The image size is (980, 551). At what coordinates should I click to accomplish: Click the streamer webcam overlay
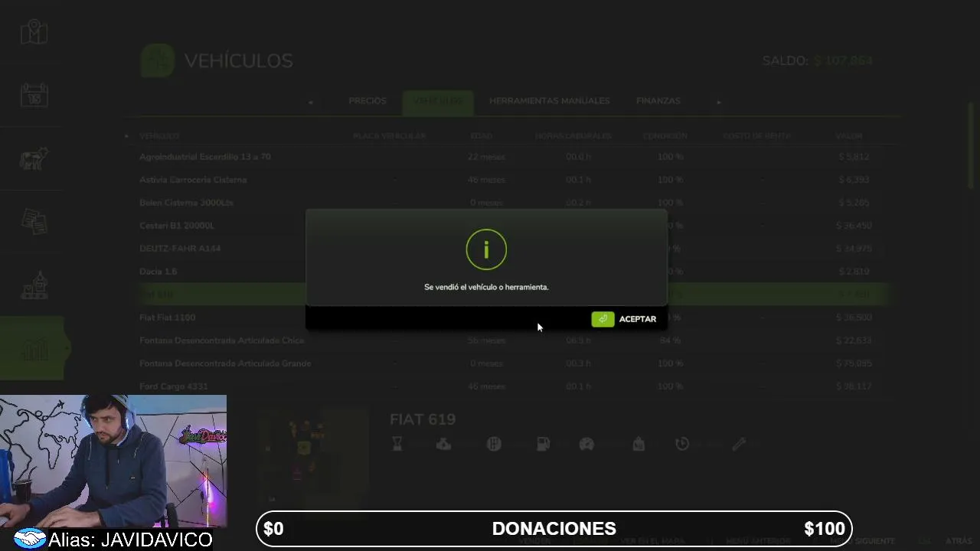[113, 461]
